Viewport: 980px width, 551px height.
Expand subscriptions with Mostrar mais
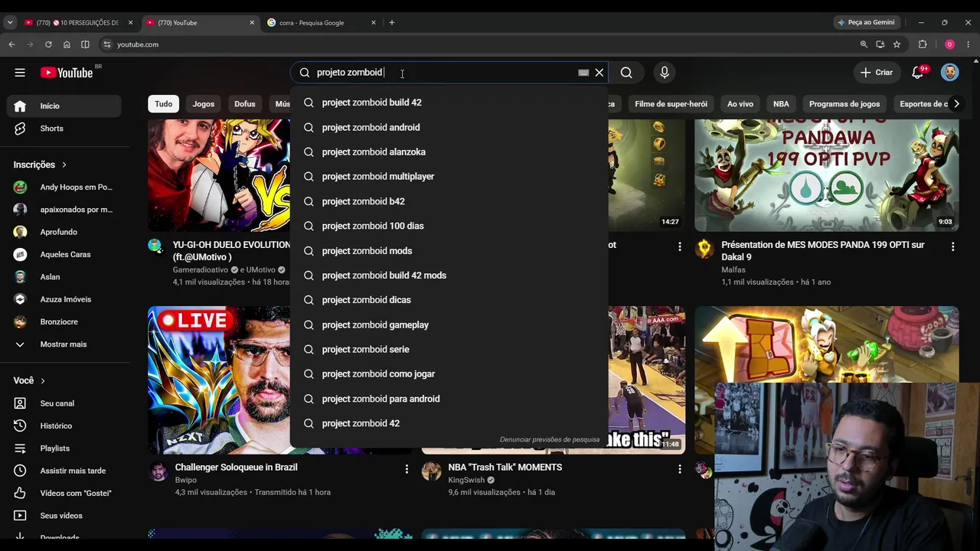(64, 344)
